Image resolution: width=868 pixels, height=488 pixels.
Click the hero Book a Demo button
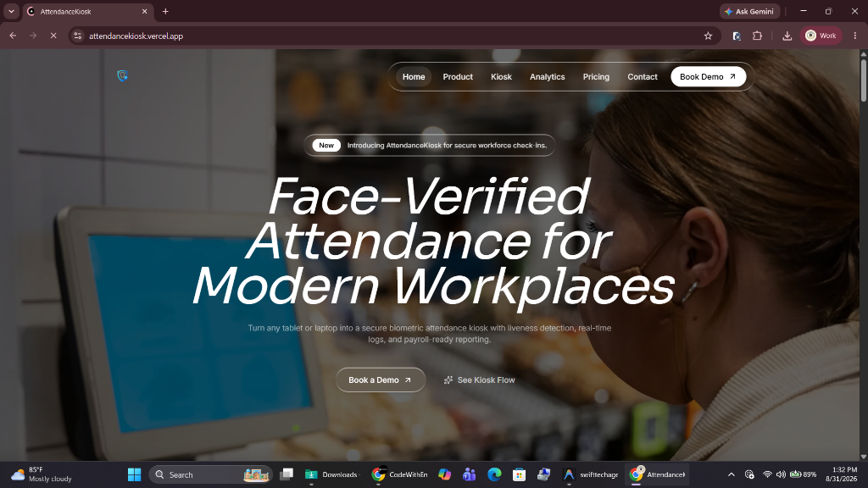click(381, 380)
